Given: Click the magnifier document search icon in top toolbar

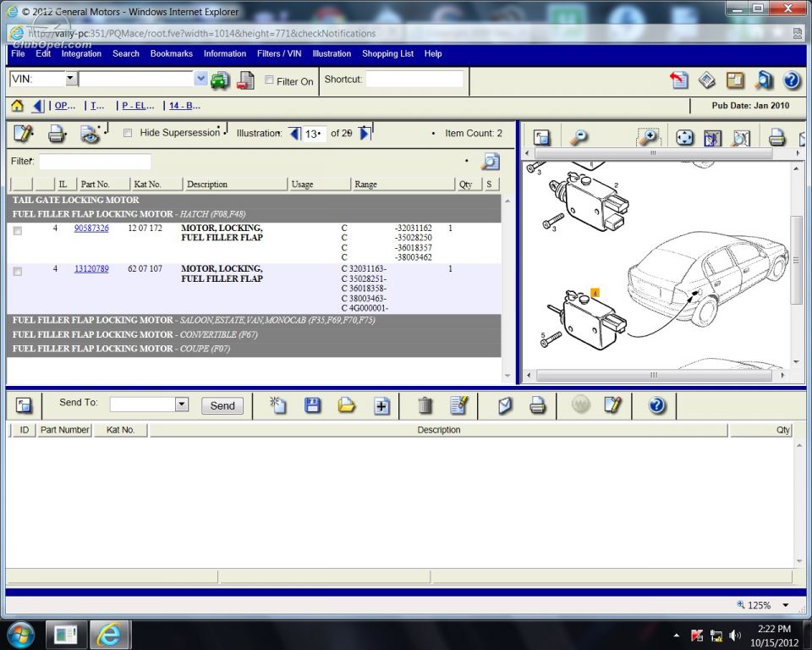Looking at the screenshot, I should pyautogui.click(x=763, y=80).
